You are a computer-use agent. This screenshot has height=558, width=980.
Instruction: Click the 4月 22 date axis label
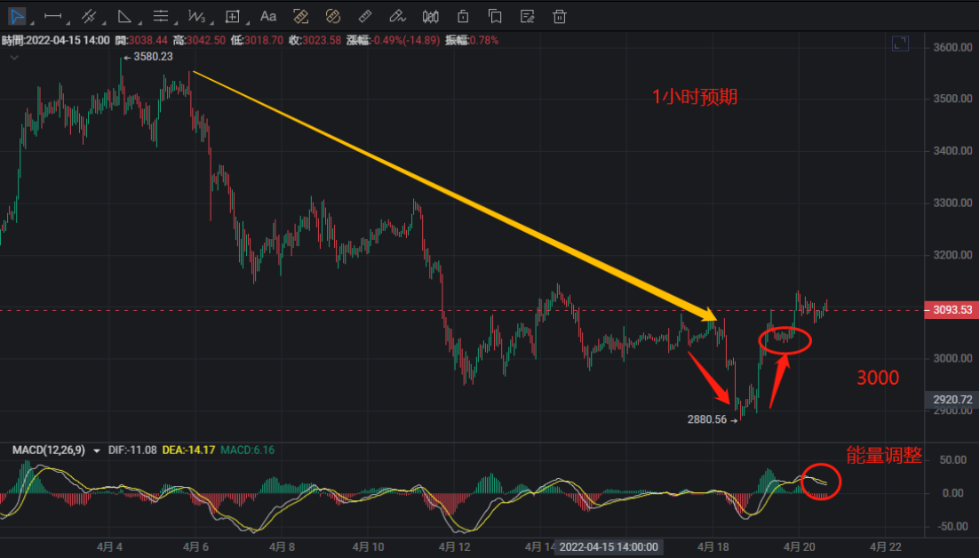tap(886, 546)
